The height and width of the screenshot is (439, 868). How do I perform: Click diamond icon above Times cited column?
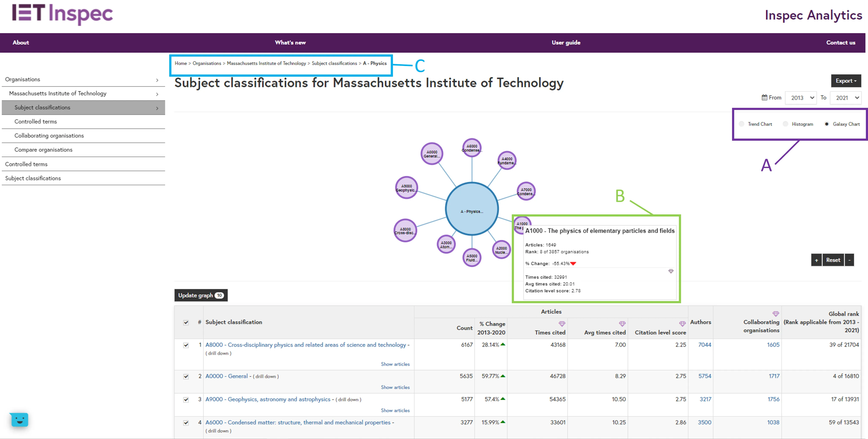pyautogui.click(x=562, y=324)
